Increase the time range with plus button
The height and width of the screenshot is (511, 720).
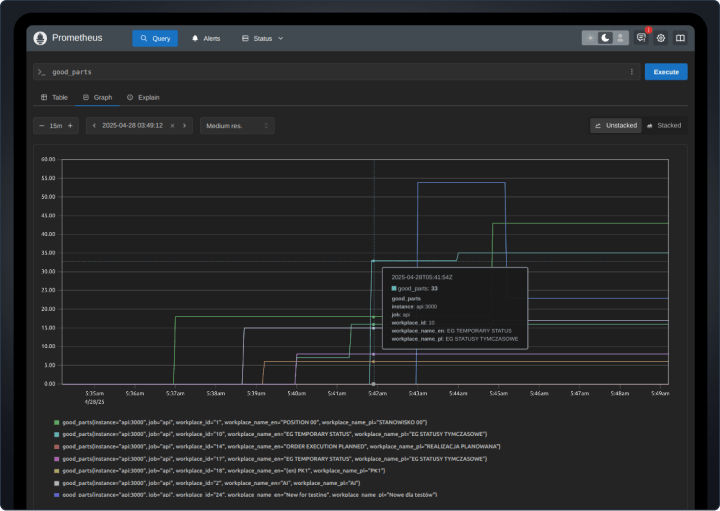[x=70, y=126]
